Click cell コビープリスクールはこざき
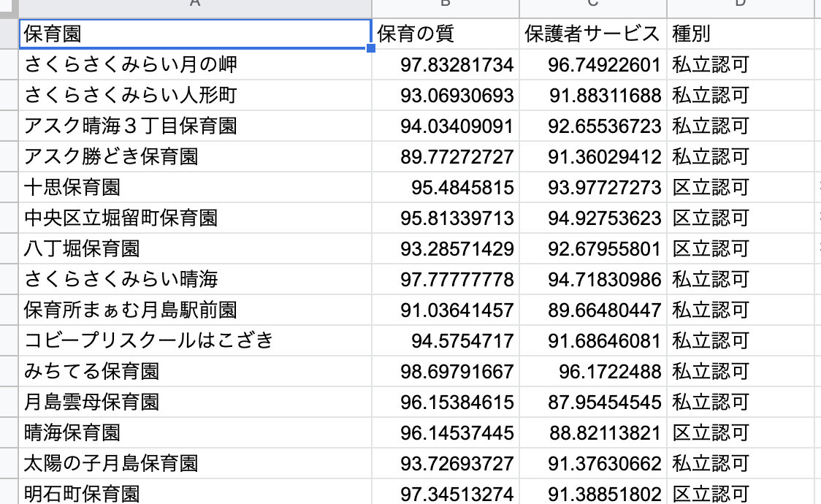The width and height of the screenshot is (821, 504). click(195, 340)
